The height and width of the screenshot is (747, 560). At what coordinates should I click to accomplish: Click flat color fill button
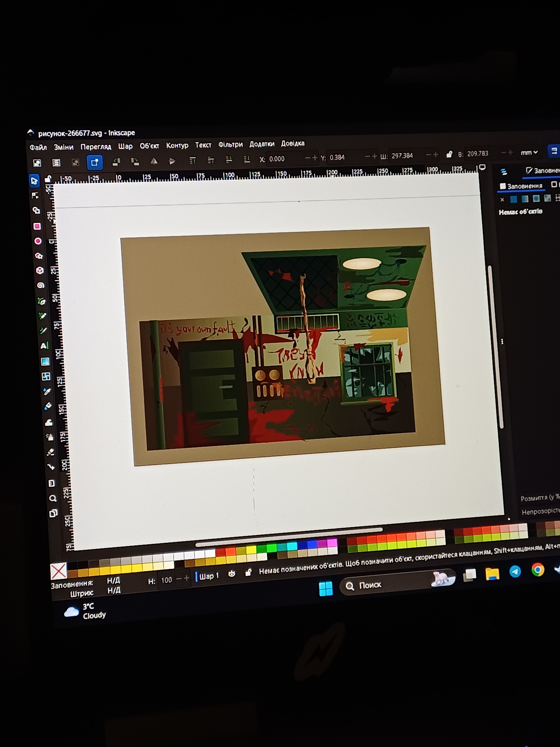[x=514, y=199]
